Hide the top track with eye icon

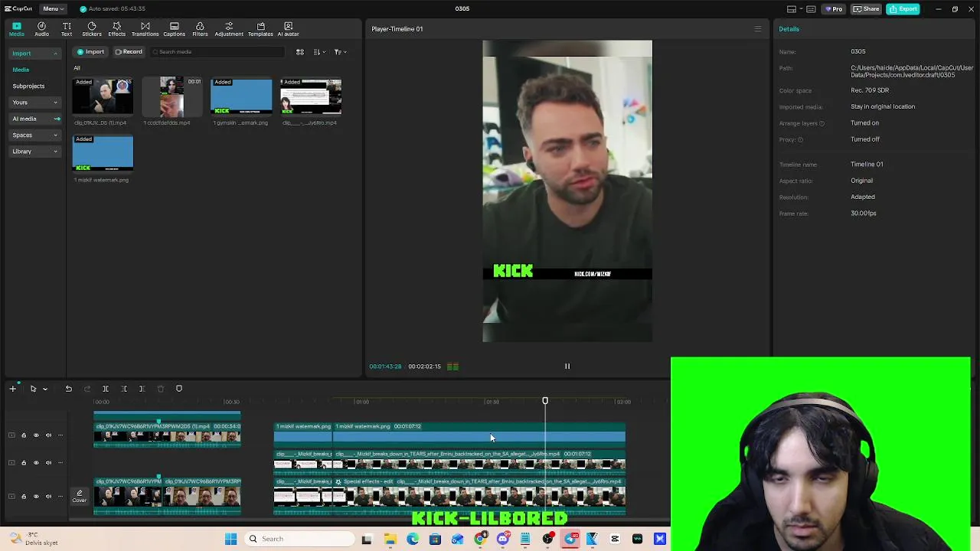point(36,435)
